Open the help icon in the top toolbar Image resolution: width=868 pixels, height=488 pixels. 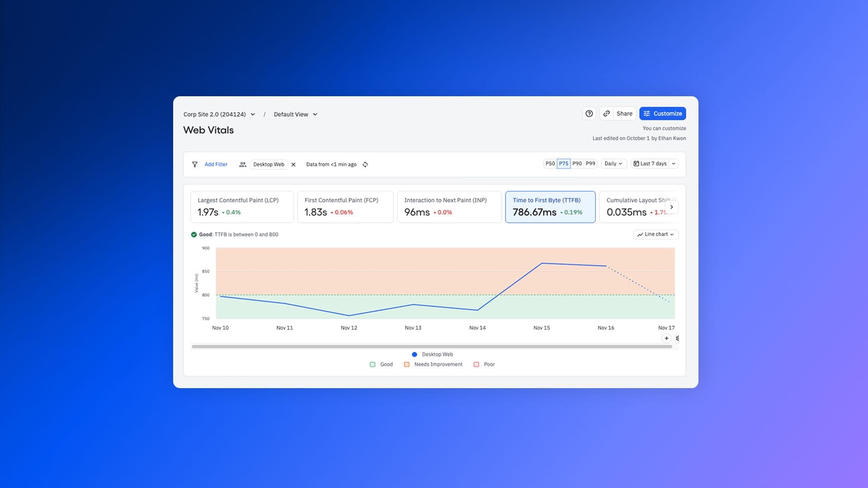pyautogui.click(x=589, y=113)
